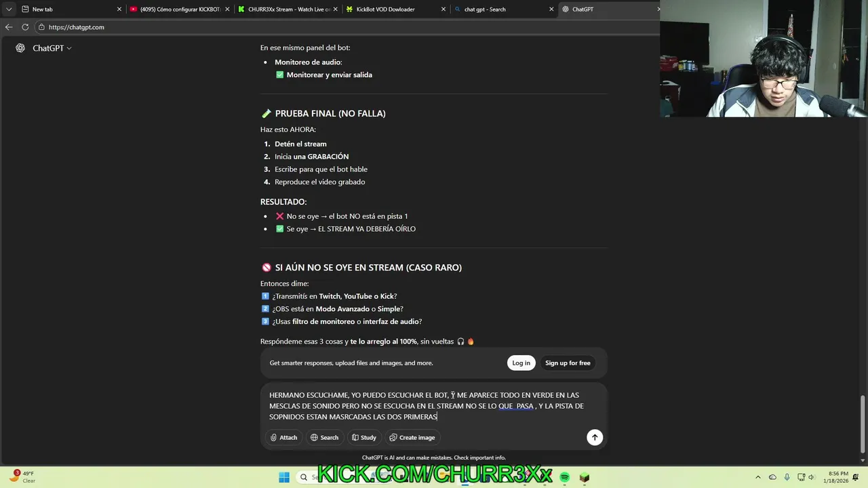Image resolution: width=868 pixels, height=488 pixels.
Task: Open the Windows Start menu
Action: click(x=284, y=477)
